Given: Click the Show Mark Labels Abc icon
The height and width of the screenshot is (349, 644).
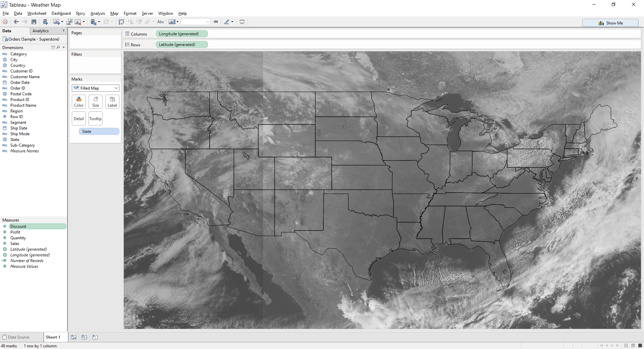Looking at the screenshot, I should 161,22.
